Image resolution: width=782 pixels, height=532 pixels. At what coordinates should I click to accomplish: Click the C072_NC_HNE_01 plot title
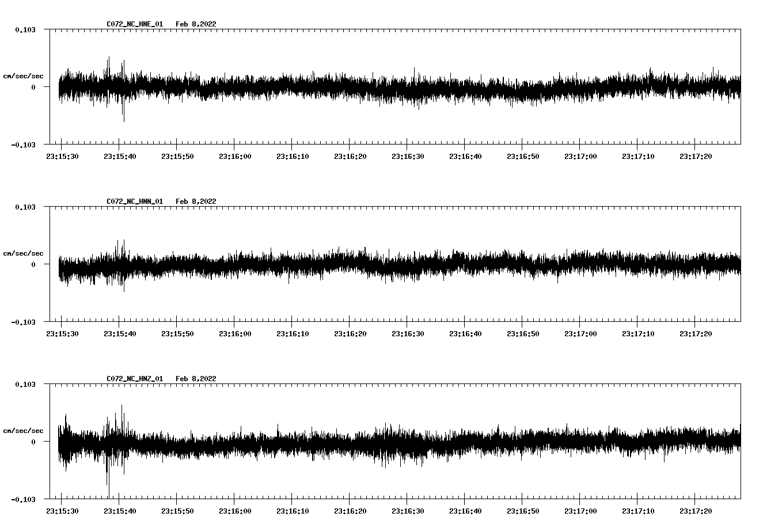(x=135, y=24)
